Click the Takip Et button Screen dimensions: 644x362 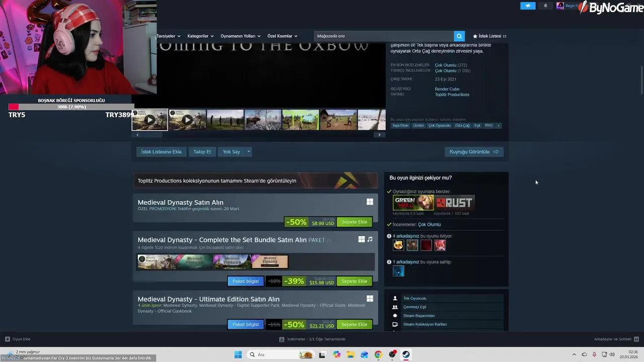coord(202,152)
